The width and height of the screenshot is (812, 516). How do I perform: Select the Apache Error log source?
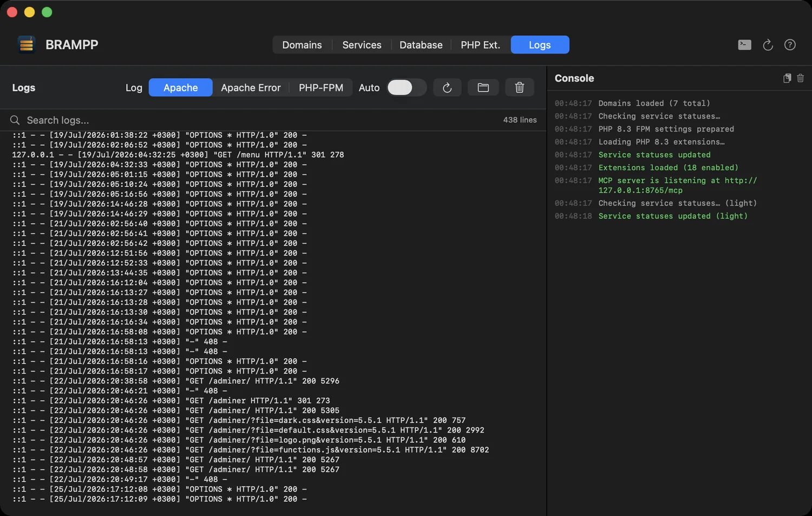(x=251, y=88)
